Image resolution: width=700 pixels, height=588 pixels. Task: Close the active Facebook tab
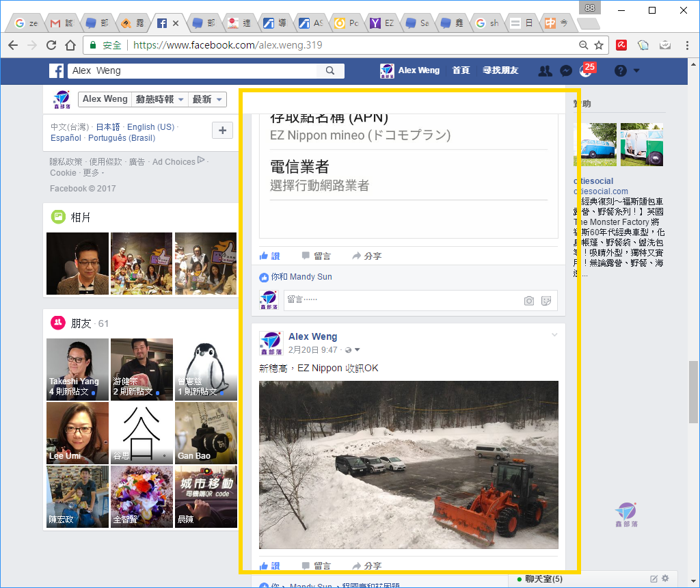[176, 23]
